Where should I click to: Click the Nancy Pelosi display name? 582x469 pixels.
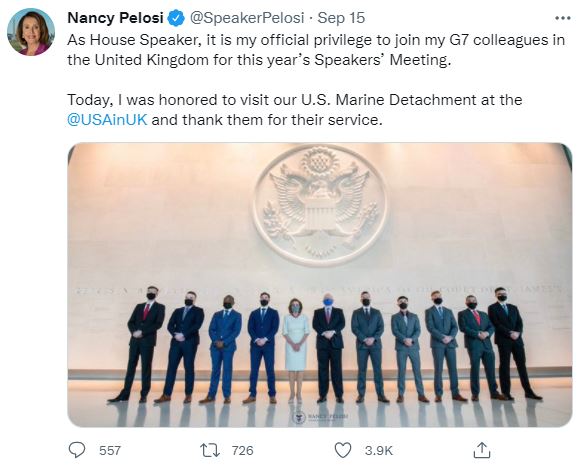point(115,18)
